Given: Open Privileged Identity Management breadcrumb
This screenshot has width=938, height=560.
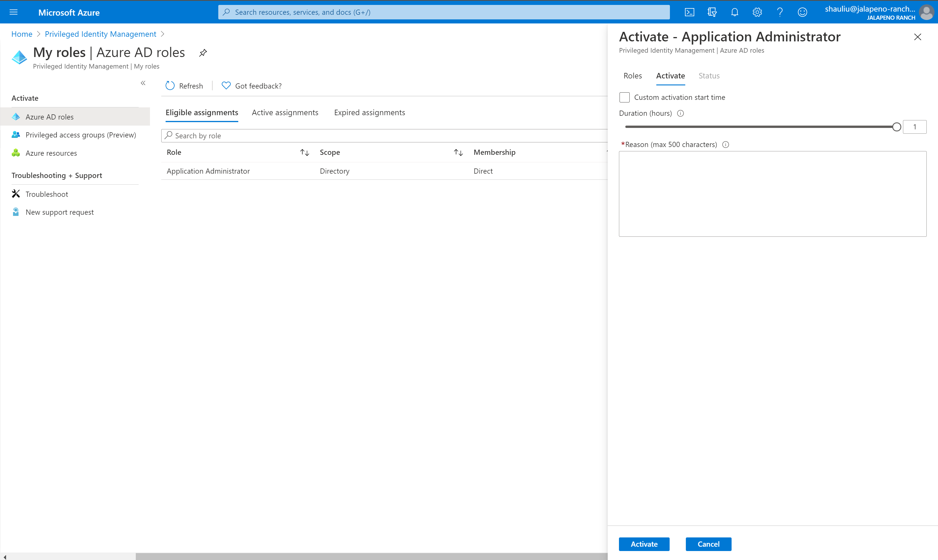Looking at the screenshot, I should click(x=100, y=34).
